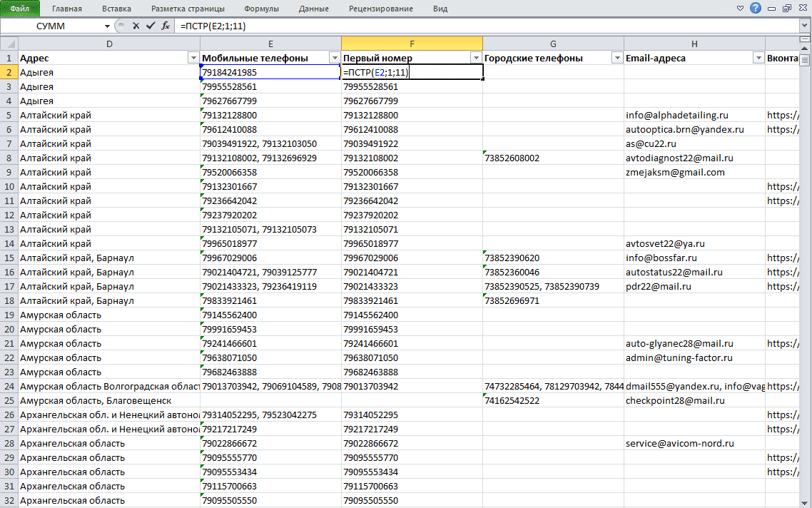The image size is (812, 508).
Task: Select row 8 header
Action: 9,158
